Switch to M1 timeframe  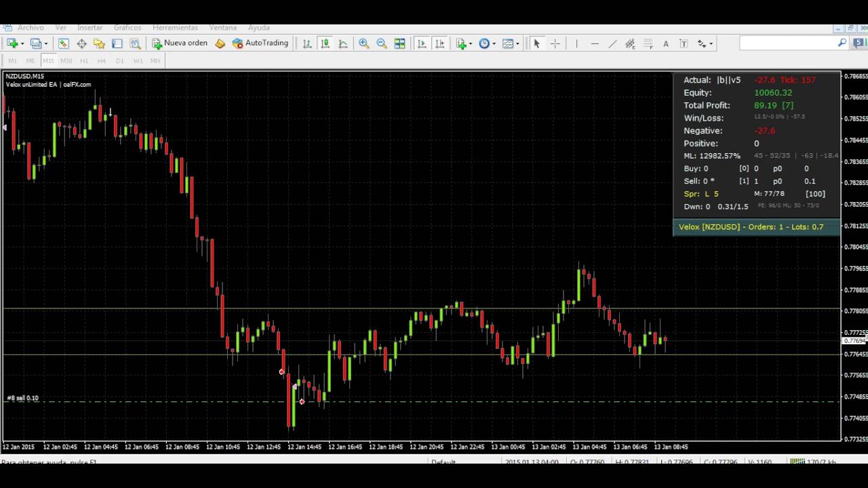click(x=12, y=60)
